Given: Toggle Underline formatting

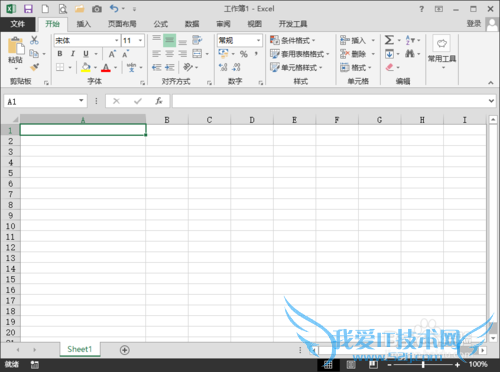Looking at the screenshot, I should tap(86, 54).
